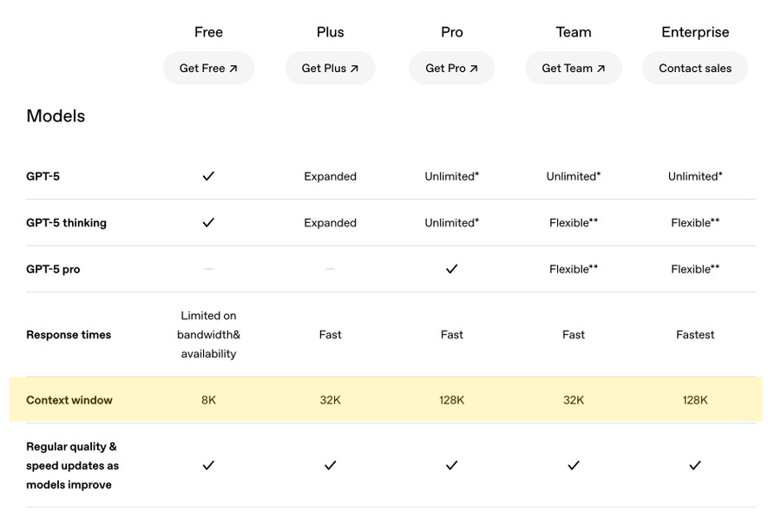Click the GPT-5 thinking checkmark under Free

click(208, 223)
